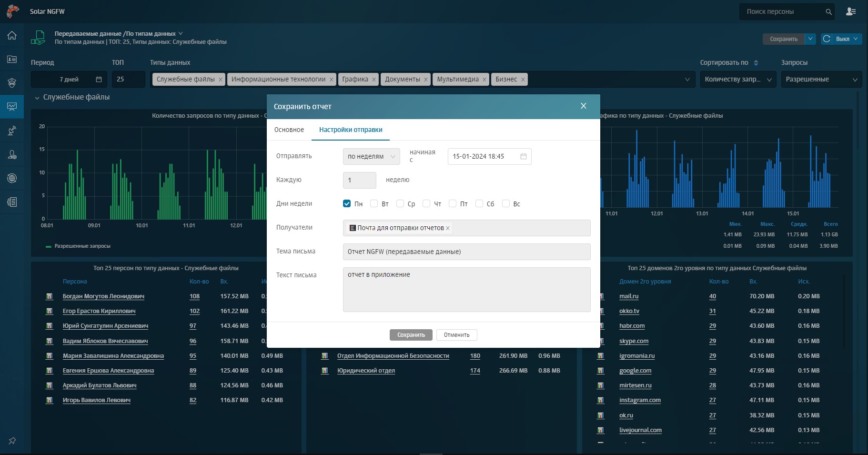
Task: Open the home icon in left sidebar
Action: click(12, 35)
